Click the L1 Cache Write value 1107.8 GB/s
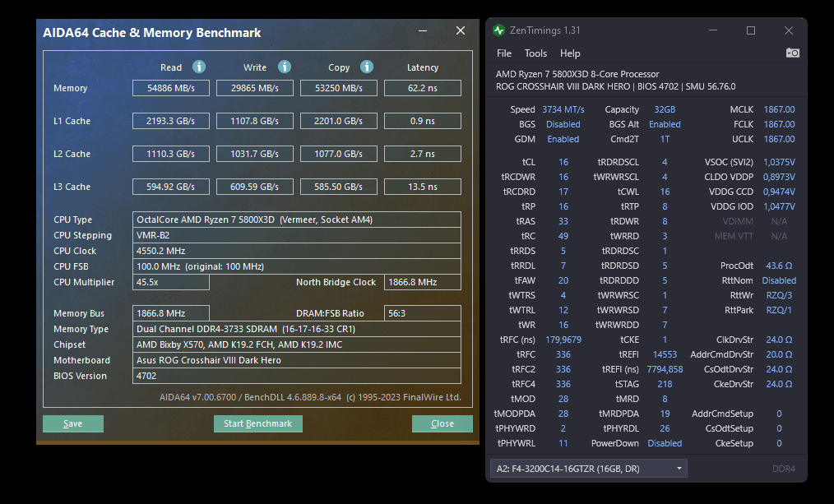Viewport: 834px width, 504px height. tap(255, 121)
